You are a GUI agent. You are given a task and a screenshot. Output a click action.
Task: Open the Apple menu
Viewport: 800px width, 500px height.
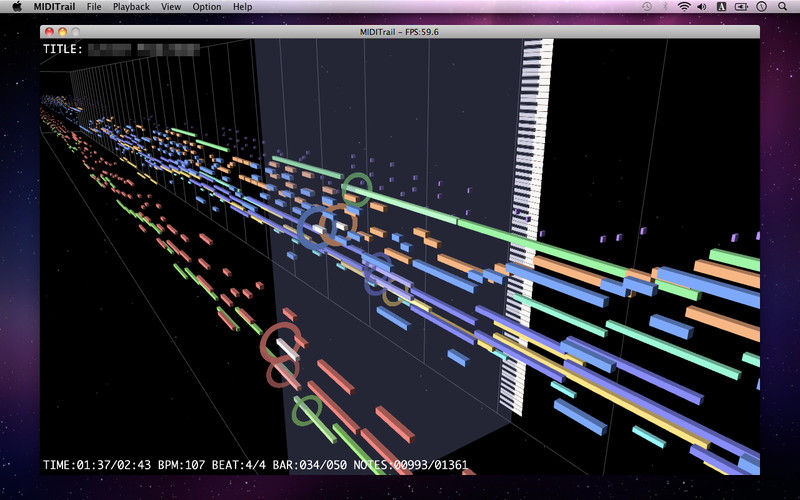click(x=17, y=7)
